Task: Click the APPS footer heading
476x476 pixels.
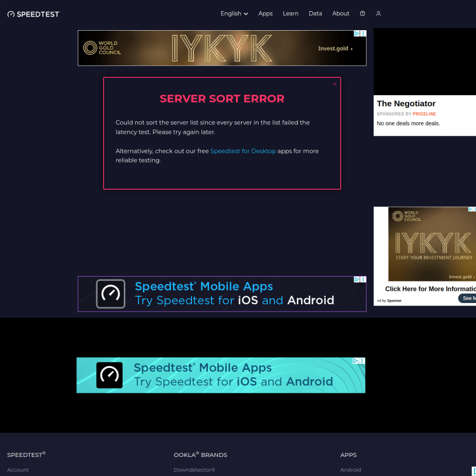Action: pyautogui.click(x=348, y=455)
